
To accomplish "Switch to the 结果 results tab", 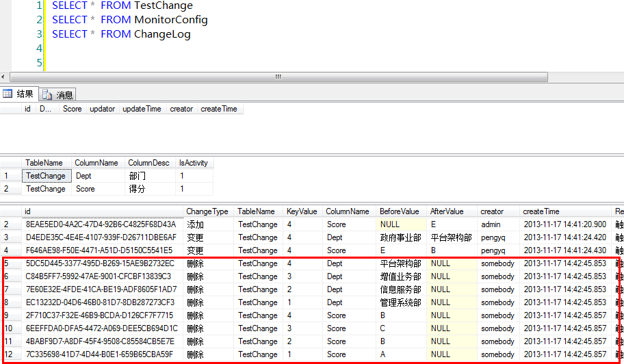I will click(x=19, y=94).
